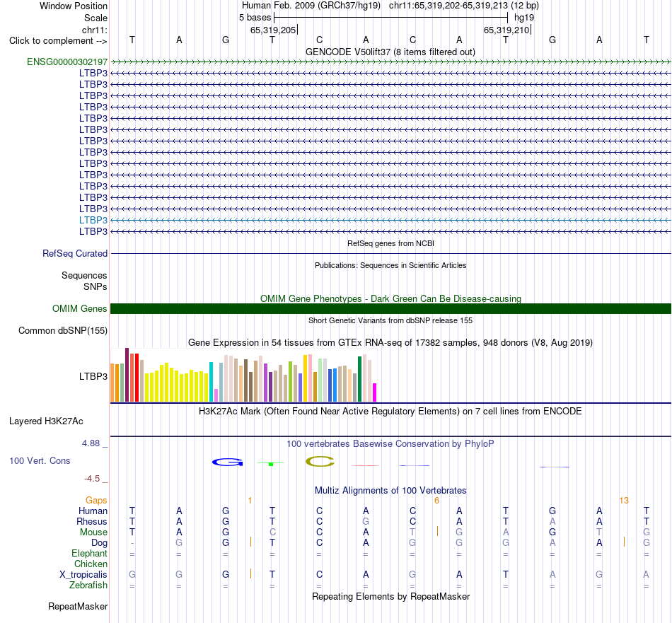The image size is (672, 623).
Task: Click the magenta bar ending the GTEx chart
Action: pyautogui.click(x=374, y=392)
